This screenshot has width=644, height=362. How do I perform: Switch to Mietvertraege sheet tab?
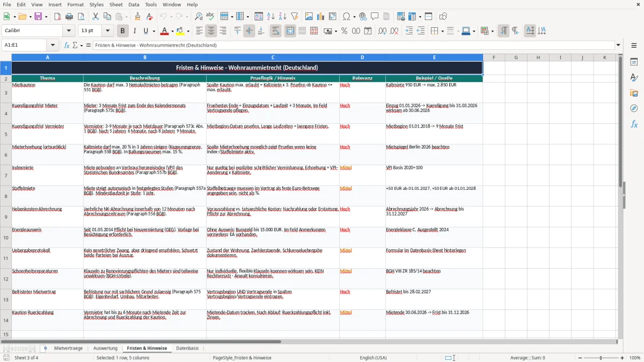pyautogui.click(x=68, y=348)
